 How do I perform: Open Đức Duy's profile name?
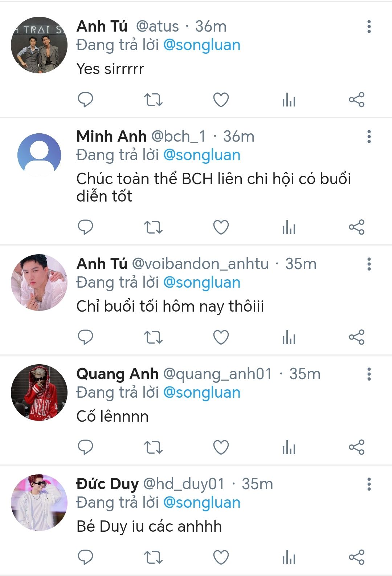[x=107, y=484]
